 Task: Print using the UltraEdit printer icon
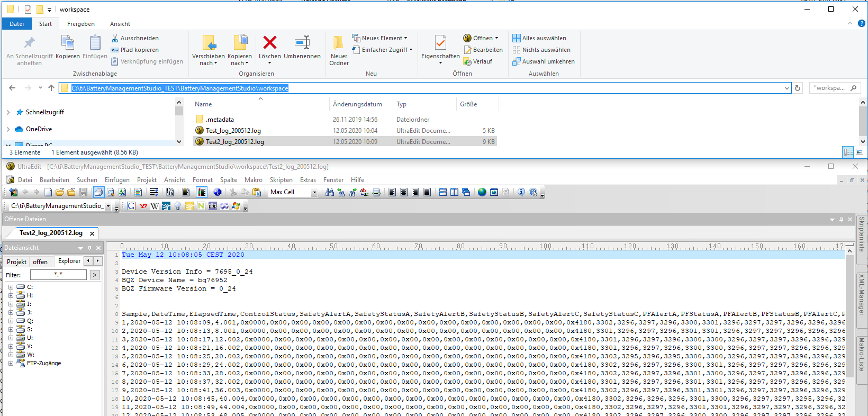tap(98, 192)
